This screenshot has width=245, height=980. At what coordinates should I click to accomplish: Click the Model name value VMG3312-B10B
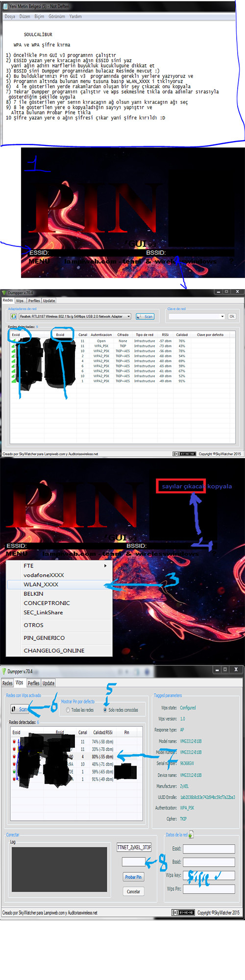191,741
